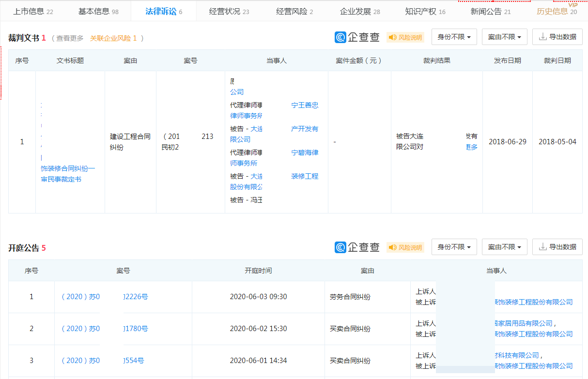
Task: Open the 案由不限 dropdown in 开庭公告 section
Action: click(504, 247)
